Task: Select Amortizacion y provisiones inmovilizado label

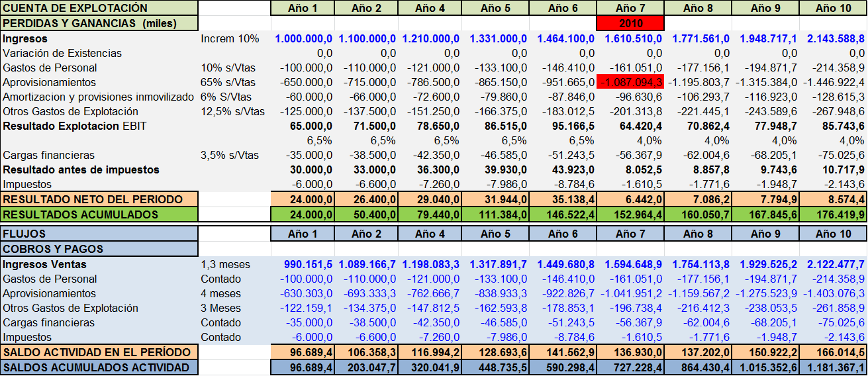Action: click(98, 97)
